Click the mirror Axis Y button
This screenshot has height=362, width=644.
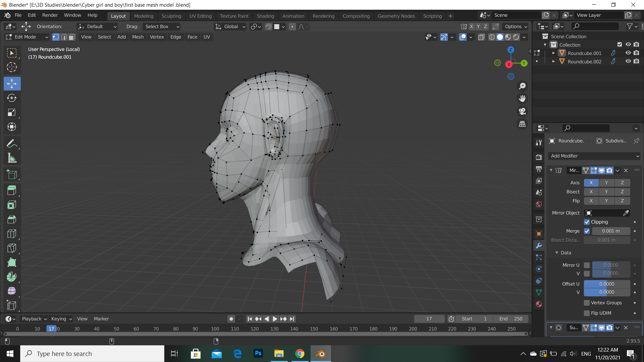[x=606, y=183]
